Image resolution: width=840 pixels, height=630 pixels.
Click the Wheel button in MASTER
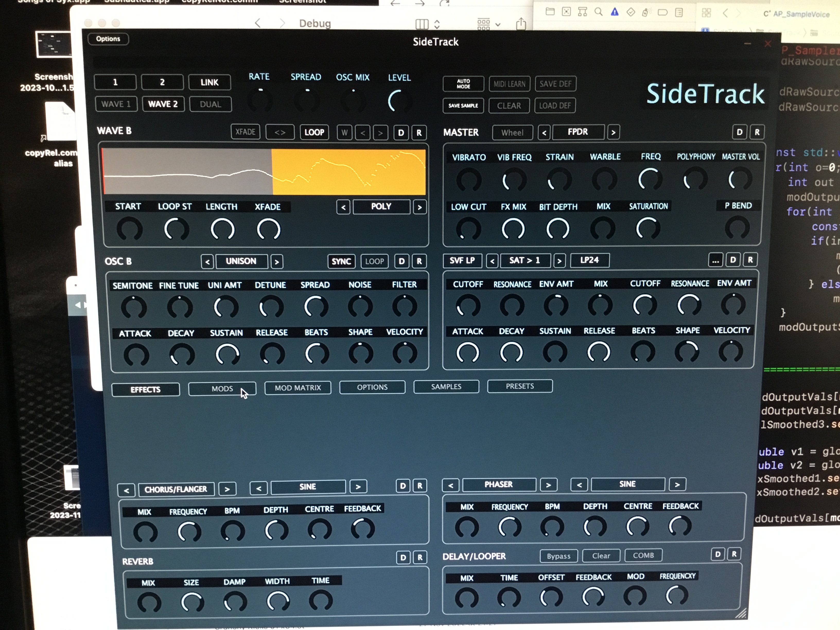512,133
